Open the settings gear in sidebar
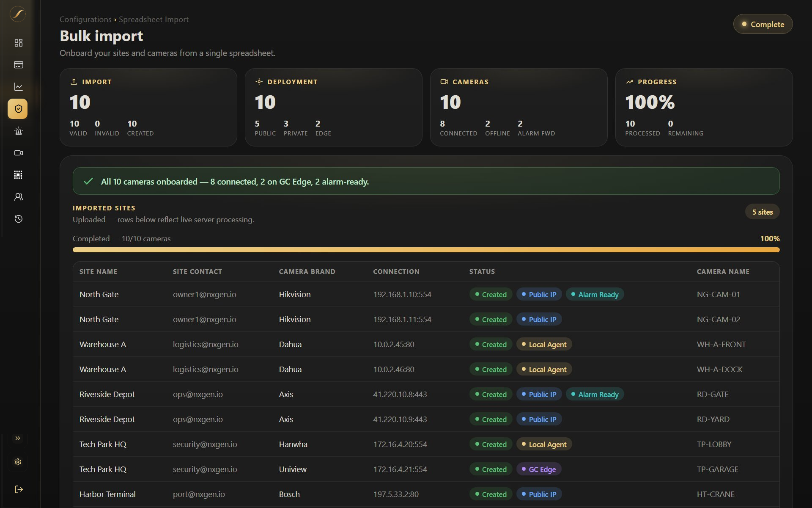The image size is (812, 508). (18, 462)
